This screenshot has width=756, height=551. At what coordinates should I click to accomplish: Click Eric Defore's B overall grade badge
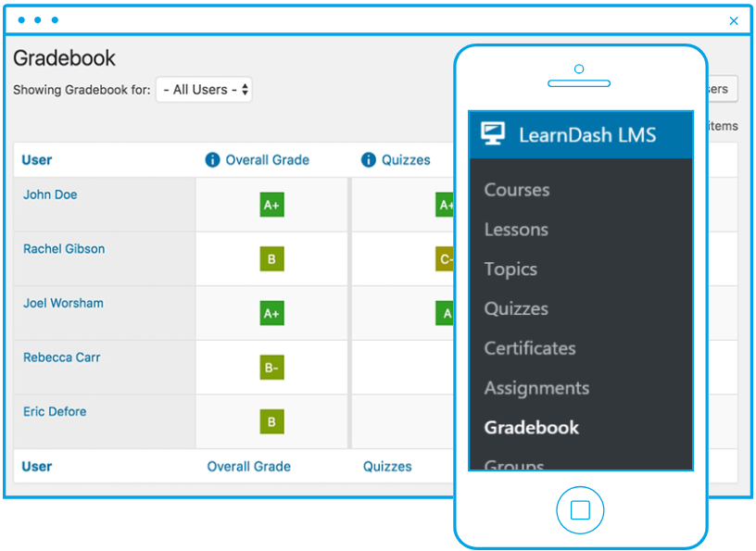click(272, 421)
